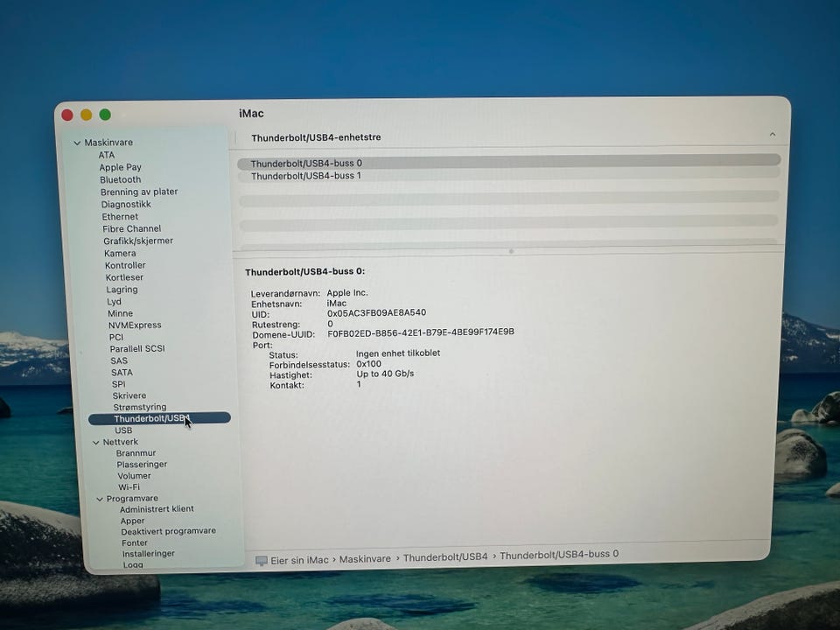Image resolution: width=840 pixels, height=630 pixels.
Task: Click the green zoom window button
Action: point(105,115)
